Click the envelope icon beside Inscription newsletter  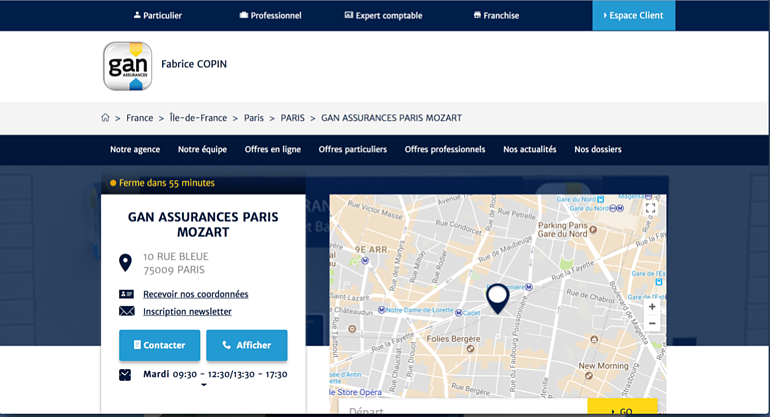[127, 311]
